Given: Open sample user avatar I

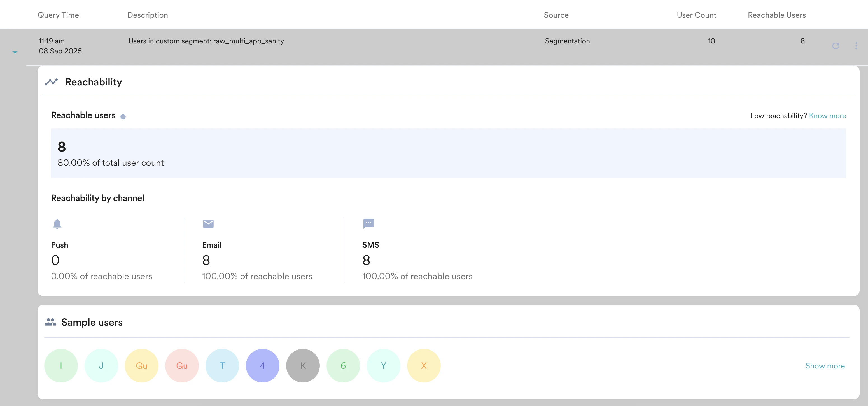Looking at the screenshot, I should click(x=61, y=366).
